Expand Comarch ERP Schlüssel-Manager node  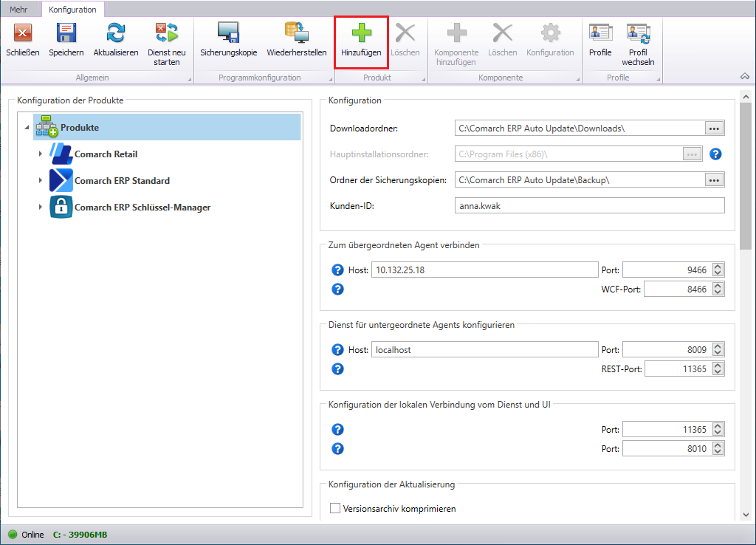(x=41, y=208)
